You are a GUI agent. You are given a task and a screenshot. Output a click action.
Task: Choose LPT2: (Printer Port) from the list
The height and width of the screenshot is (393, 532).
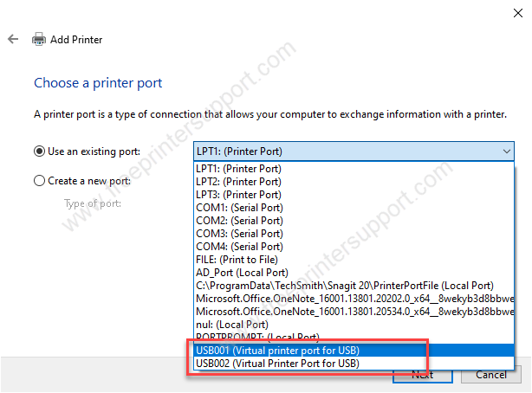click(354, 182)
